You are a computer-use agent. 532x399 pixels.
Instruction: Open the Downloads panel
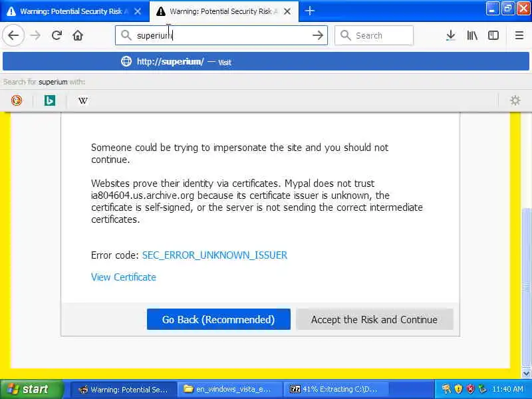click(451, 35)
